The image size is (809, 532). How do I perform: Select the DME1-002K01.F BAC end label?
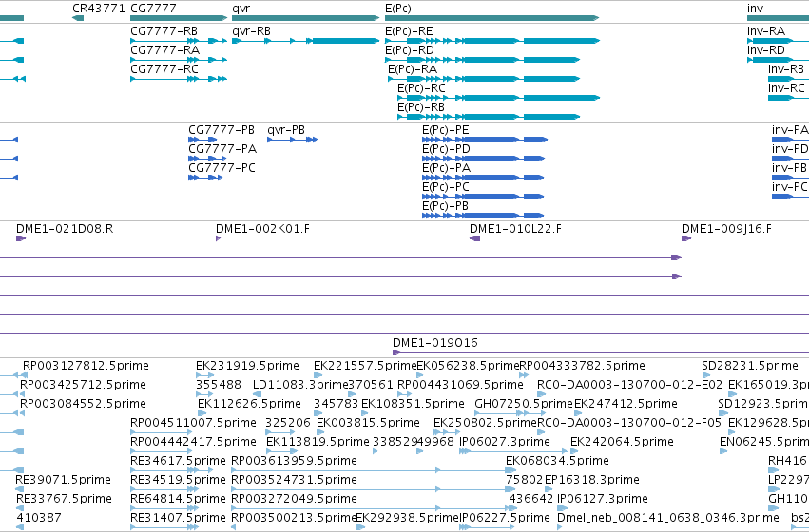(x=262, y=229)
